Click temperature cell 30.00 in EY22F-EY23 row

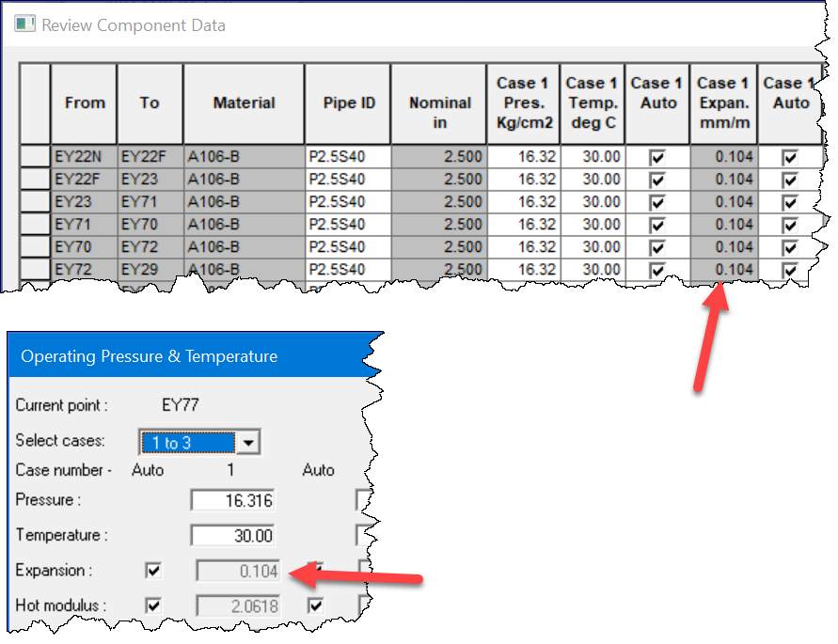(593, 179)
